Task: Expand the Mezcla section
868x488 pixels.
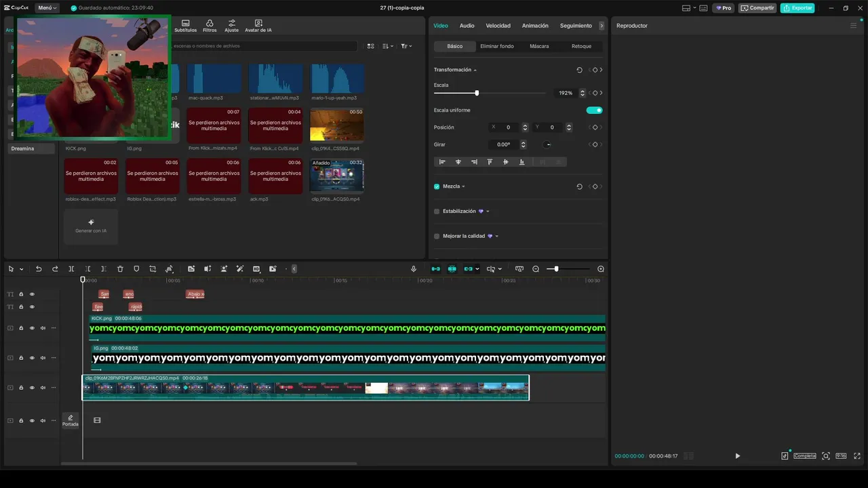Action: pos(463,186)
